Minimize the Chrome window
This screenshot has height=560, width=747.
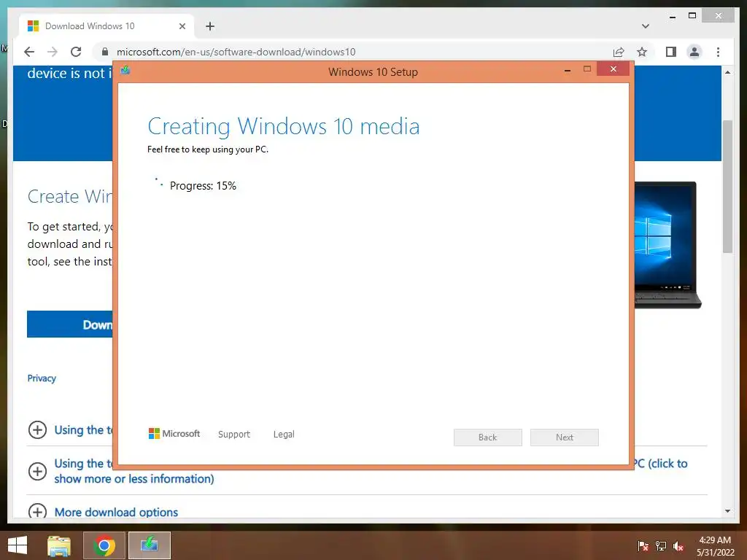673,16
